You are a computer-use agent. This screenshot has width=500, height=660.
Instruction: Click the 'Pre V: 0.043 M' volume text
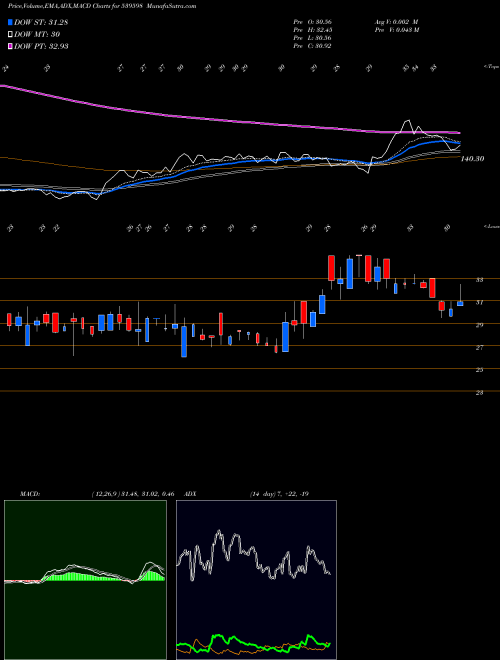click(x=396, y=30)
